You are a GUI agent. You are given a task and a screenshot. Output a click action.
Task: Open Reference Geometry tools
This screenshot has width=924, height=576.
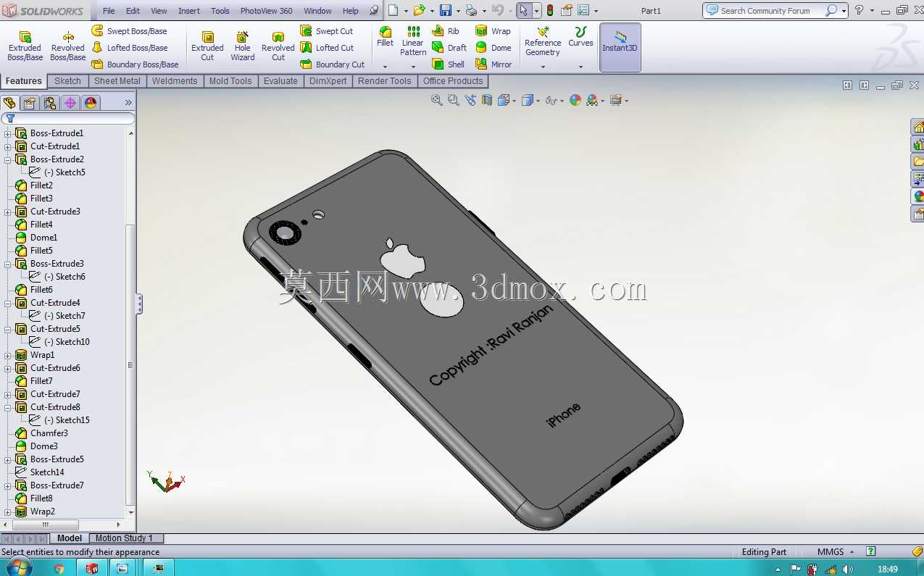(x=543, y=41)
